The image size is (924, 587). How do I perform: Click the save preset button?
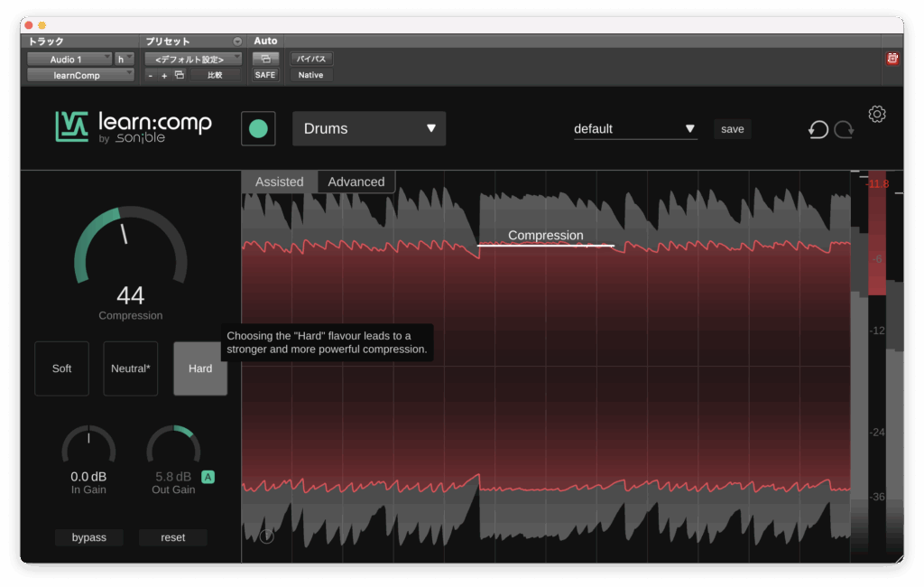pos(733,129)
